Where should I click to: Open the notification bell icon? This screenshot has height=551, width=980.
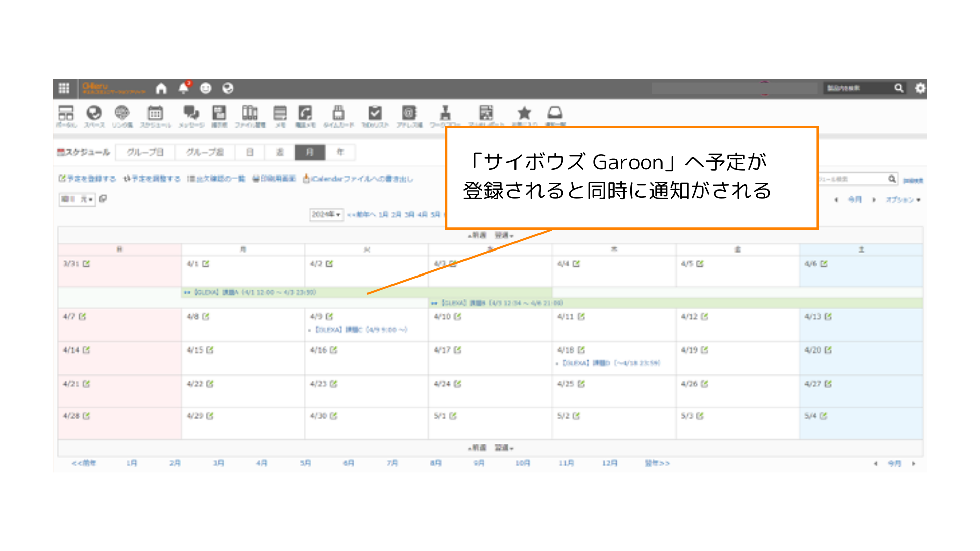click(x=183, y=88)
